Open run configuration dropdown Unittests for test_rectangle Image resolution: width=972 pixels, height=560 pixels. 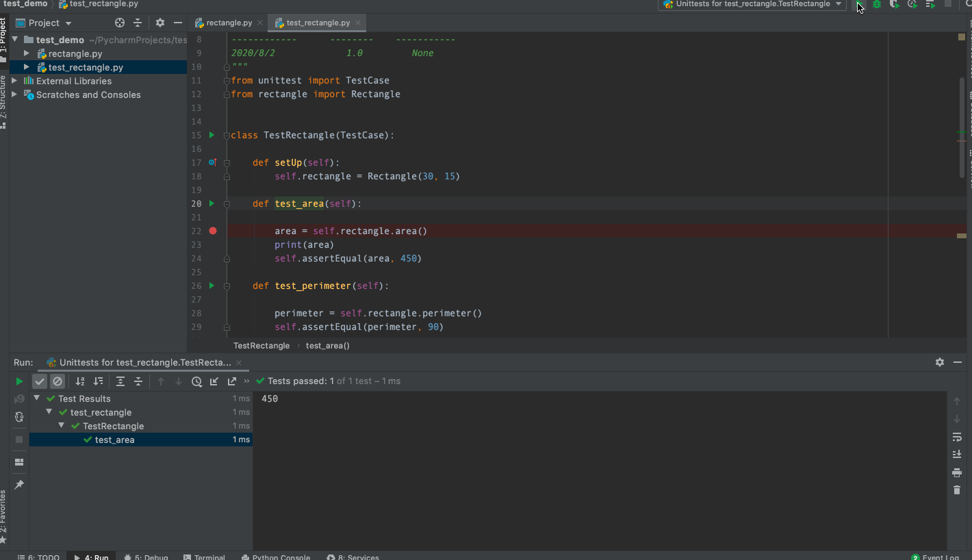pyautogui.click(x=753, y=4)
